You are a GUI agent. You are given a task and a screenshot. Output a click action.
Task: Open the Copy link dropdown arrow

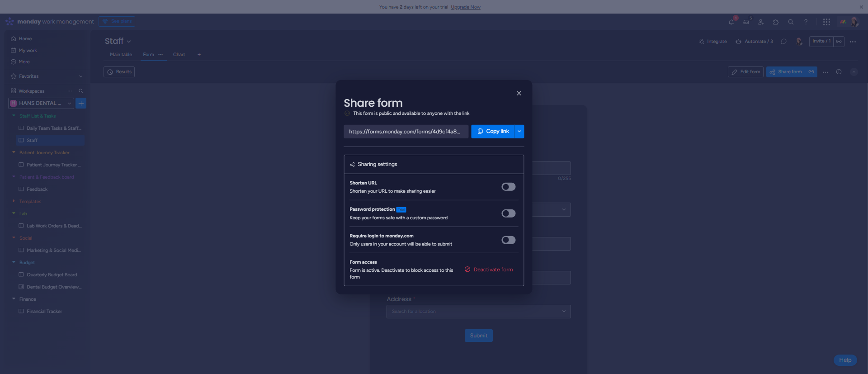click(519, 131)
